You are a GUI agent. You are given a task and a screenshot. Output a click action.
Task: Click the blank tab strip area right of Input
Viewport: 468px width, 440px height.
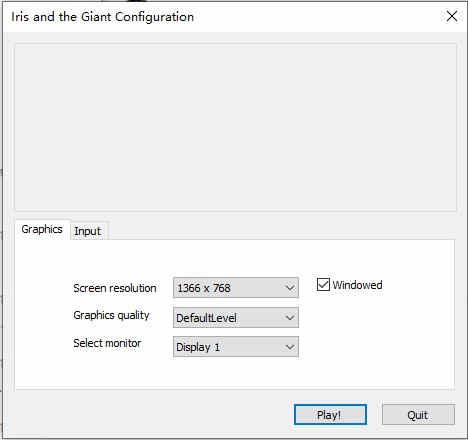coord(282,230)
